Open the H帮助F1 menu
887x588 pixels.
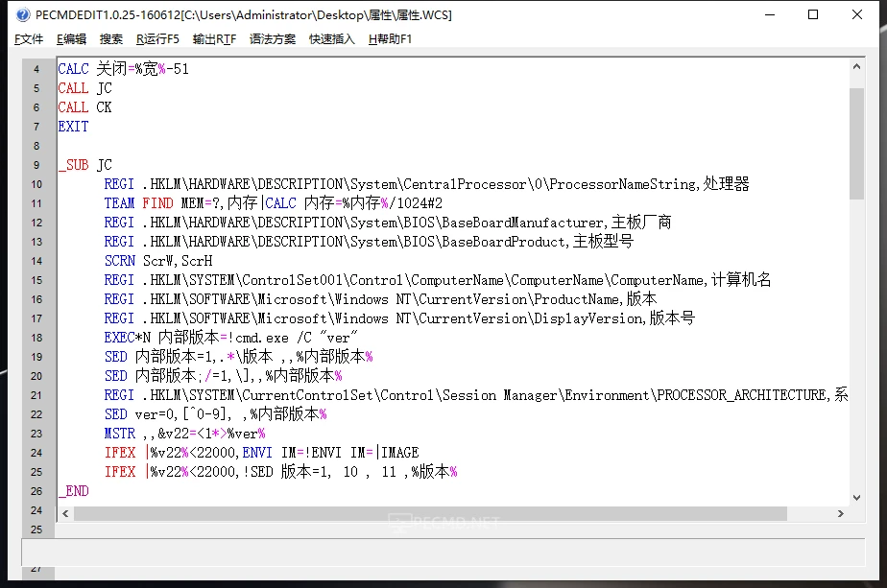391,39
